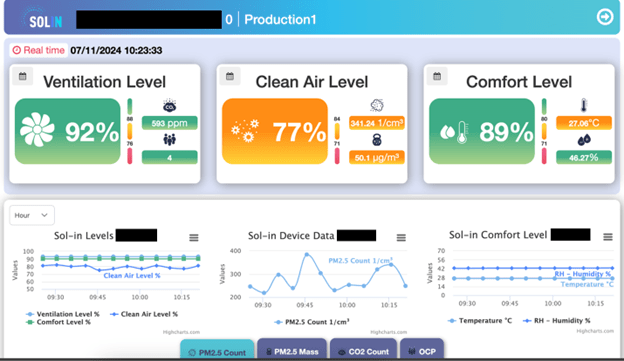The width and height of the screenshot is (624, 361).
Task: Click the Ventilation level color scale bar
Action: pos(130,131)
